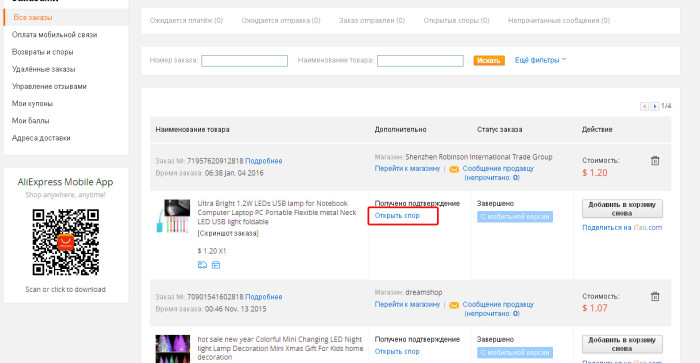Viewport: 700px width, 363px height.
Task: Open Возвраты и споры sidebar item
Action: coord(42,52)
